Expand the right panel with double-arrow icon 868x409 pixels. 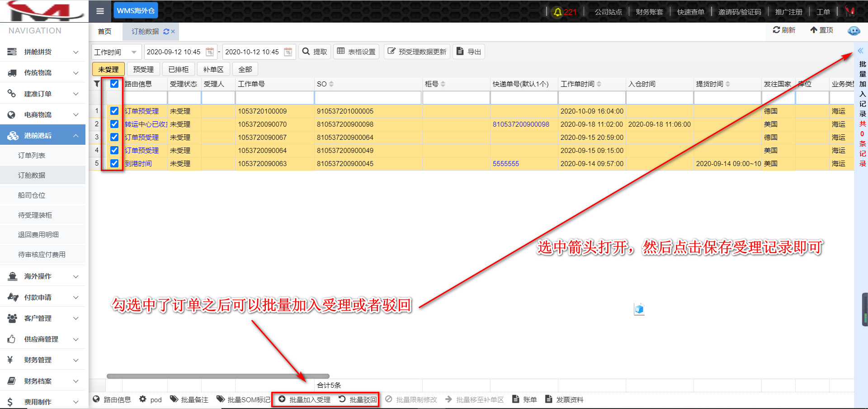pyautogui.click(x=860, y=51)
